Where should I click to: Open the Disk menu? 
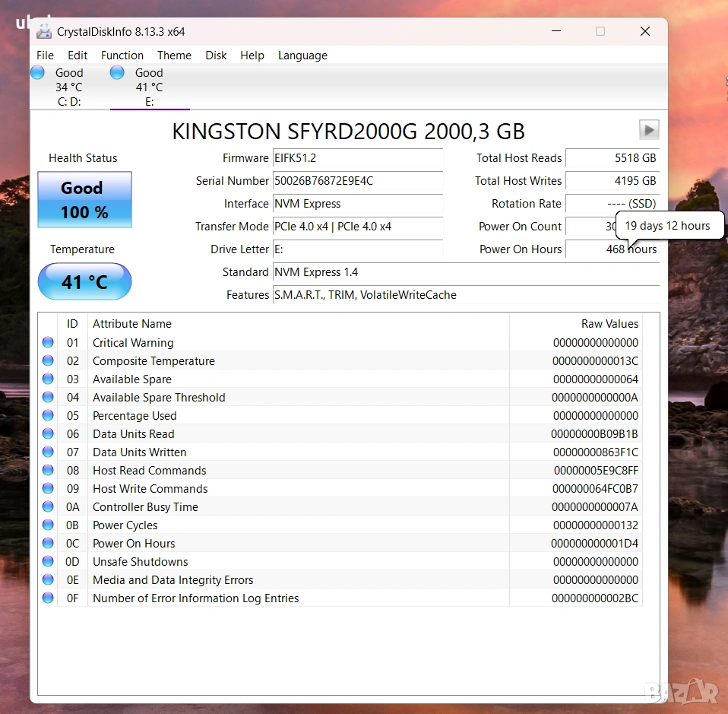click(216, 56)
